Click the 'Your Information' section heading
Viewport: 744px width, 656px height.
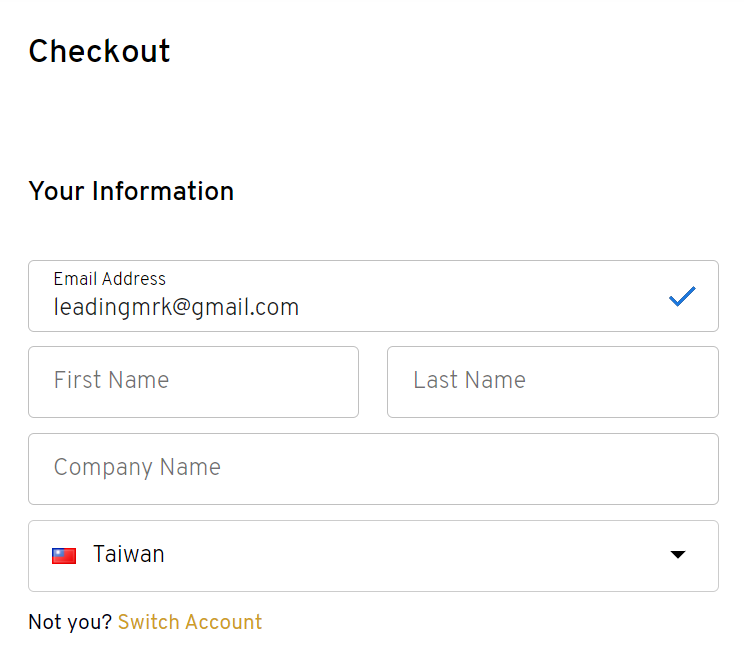131,191
